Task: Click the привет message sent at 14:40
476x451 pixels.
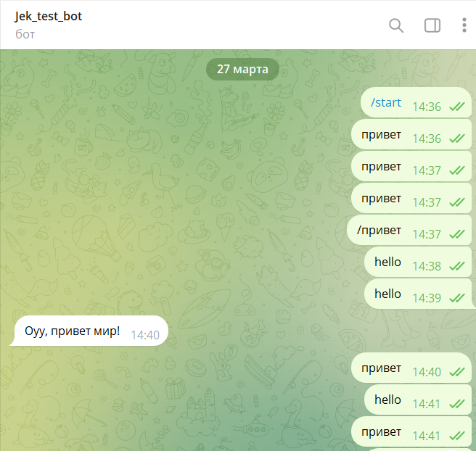Action: tap(411, 368)
